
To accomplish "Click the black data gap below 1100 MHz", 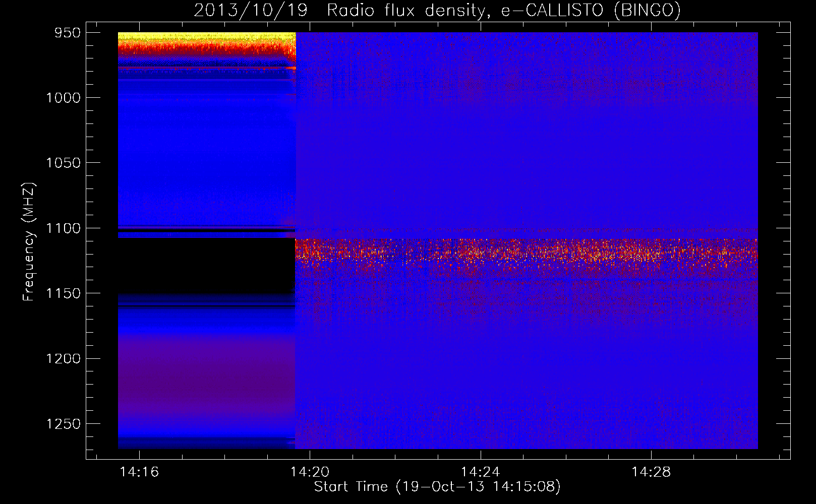I will pos(206,266).
